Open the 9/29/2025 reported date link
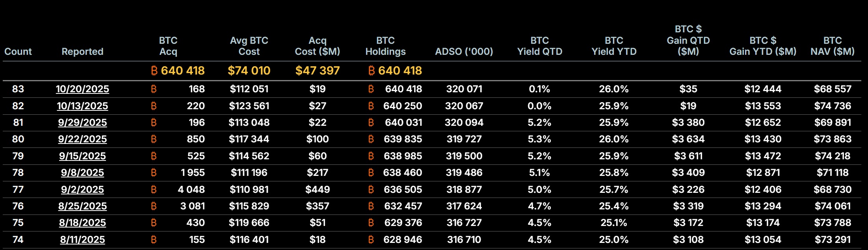This screenshot has height=250, width=868. click(x=82, y=123)
